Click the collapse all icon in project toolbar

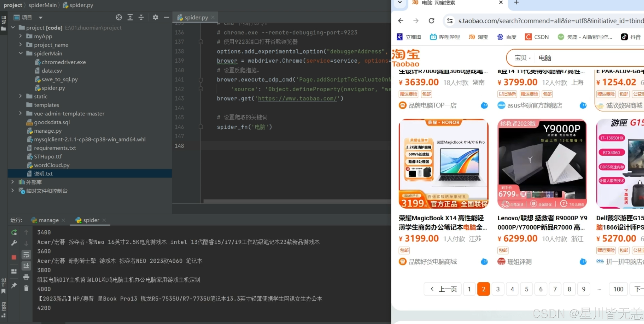pyautogui.click(x=141, y=17)
